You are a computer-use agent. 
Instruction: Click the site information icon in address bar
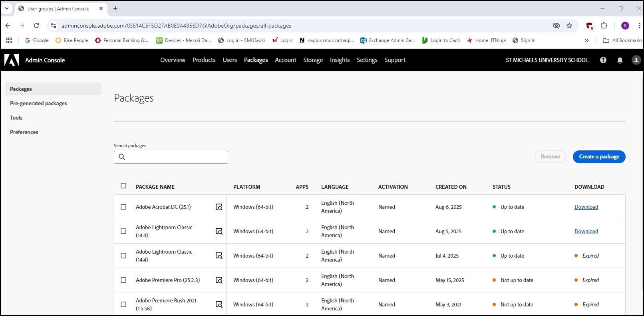[x=54, y=26]
